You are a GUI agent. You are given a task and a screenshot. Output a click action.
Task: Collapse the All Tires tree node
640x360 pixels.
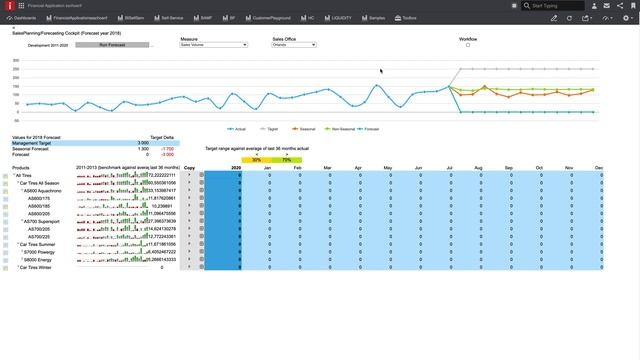tap(14, 175)
